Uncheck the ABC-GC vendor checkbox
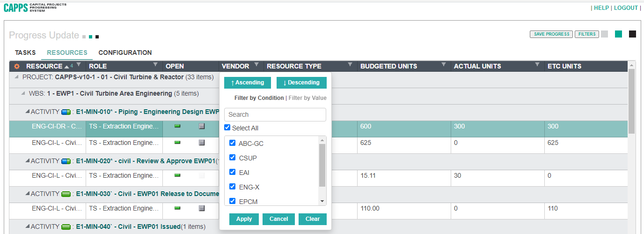This screenshot has height=234, width=644. pos(233,143)
